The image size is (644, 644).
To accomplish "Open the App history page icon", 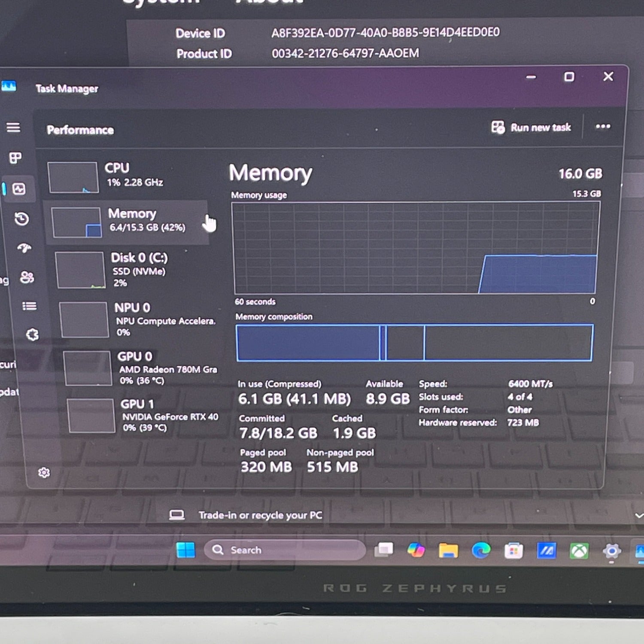I will click(x=21, y=219).
